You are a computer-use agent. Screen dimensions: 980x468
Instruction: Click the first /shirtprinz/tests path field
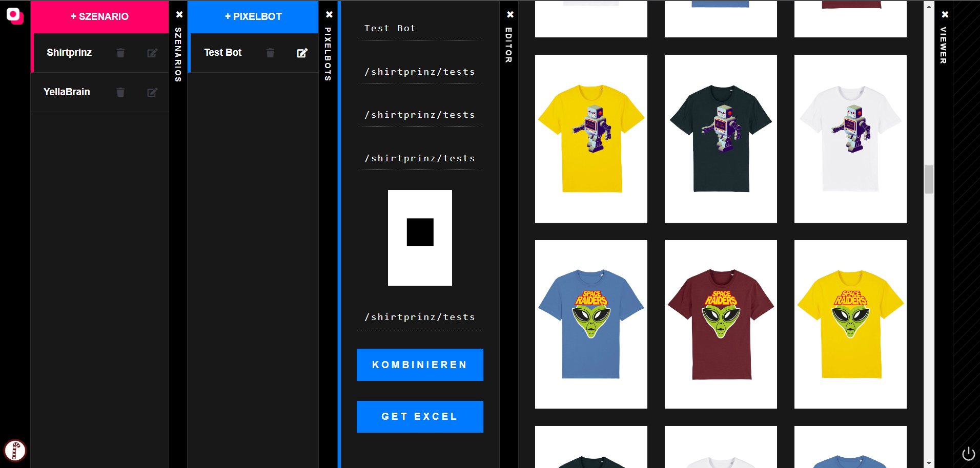pos(420,72)
